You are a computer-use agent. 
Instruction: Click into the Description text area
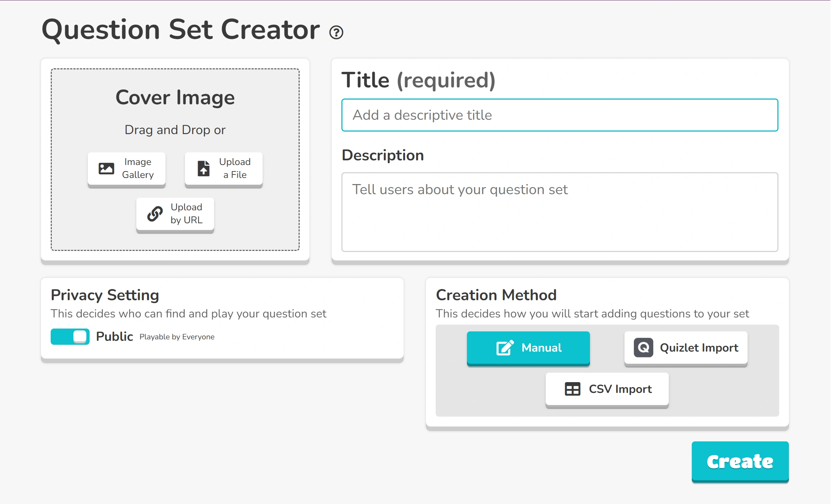point(559,212)
